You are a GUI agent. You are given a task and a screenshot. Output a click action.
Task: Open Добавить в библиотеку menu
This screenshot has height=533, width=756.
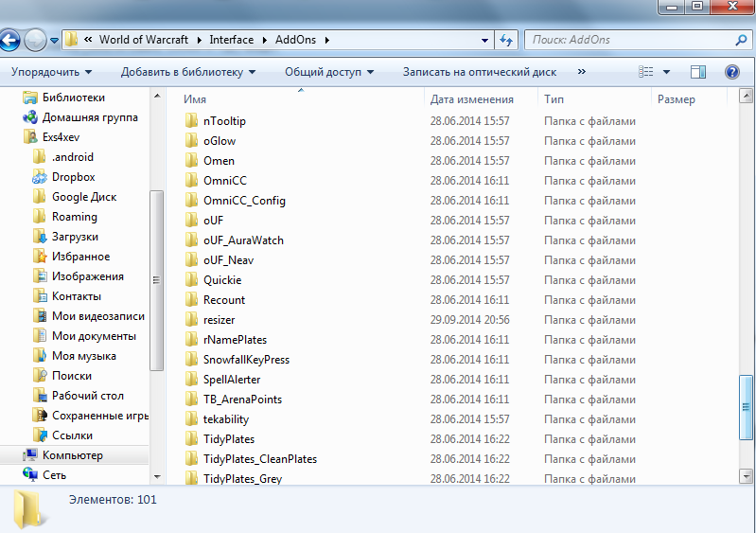click(x=188, y=72)
